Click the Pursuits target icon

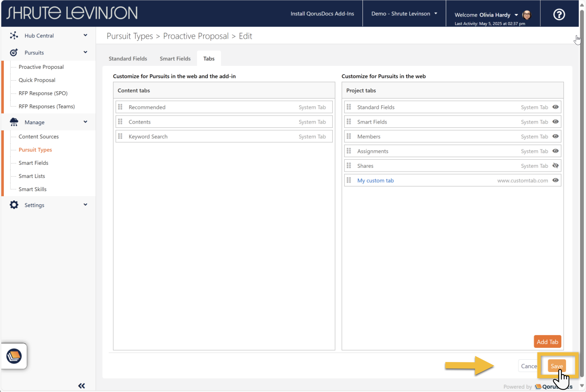tap(14, 52)
